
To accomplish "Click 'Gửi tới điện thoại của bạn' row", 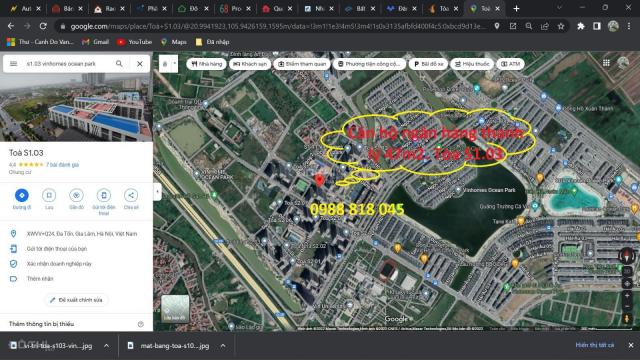I will (x=76, y=249).
